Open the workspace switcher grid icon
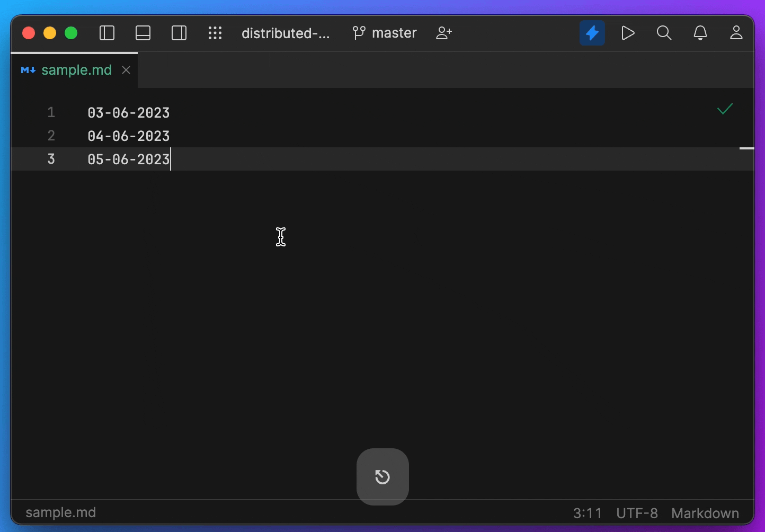 [215, 33]
